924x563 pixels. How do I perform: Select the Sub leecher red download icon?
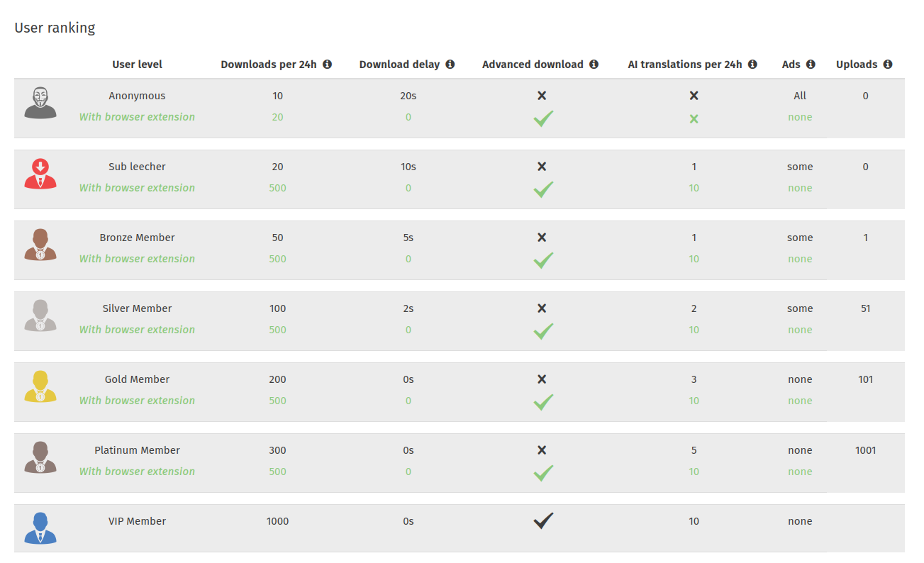coord(40,174)
